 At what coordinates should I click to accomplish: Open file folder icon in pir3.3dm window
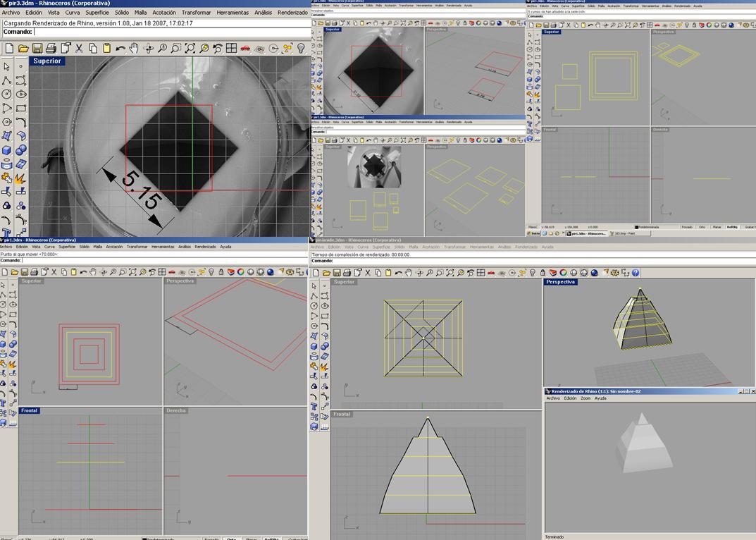[x=23, y=48]
